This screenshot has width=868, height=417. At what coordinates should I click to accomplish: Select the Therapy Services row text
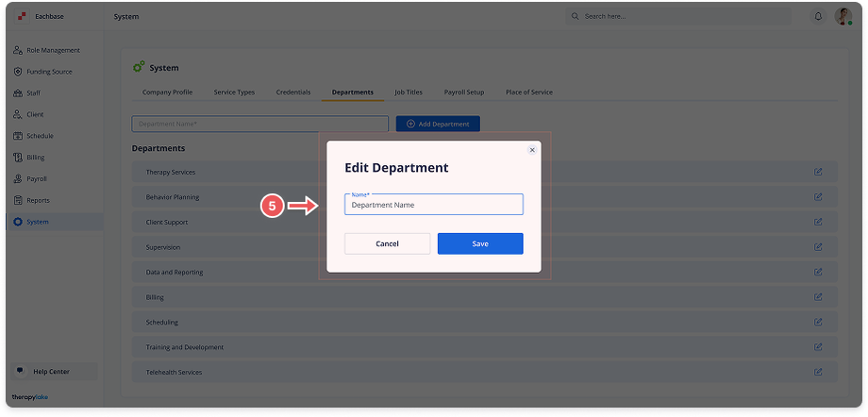171,173
